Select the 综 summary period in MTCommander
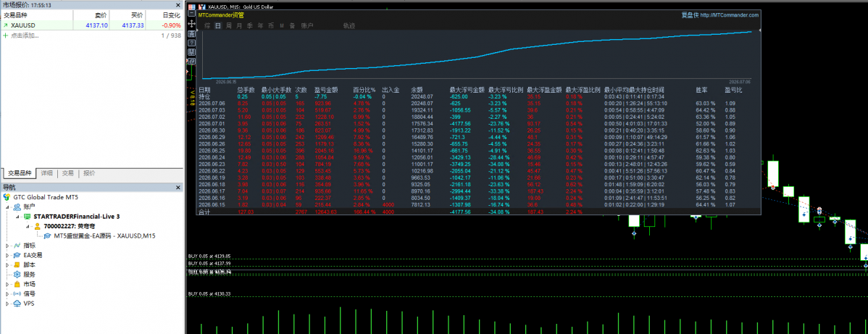The width and height of the screenshot is (868, 334). (x=207, y=25)
